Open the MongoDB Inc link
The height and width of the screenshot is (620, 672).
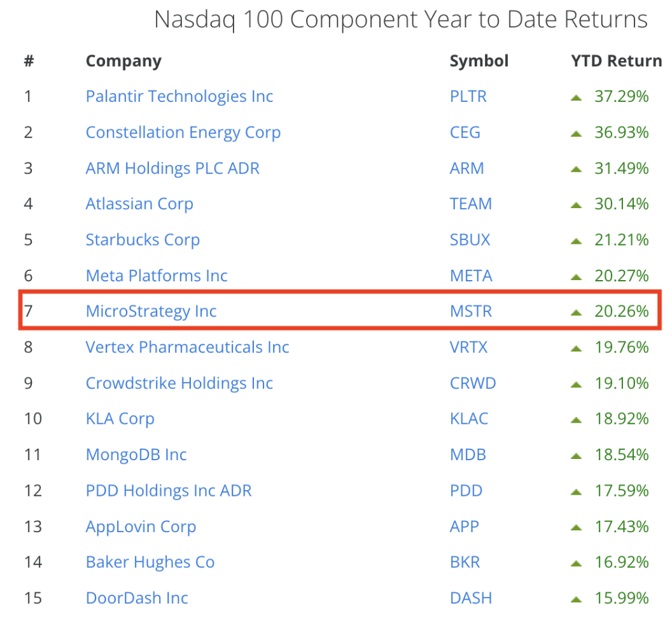click(x=136, y=455)
